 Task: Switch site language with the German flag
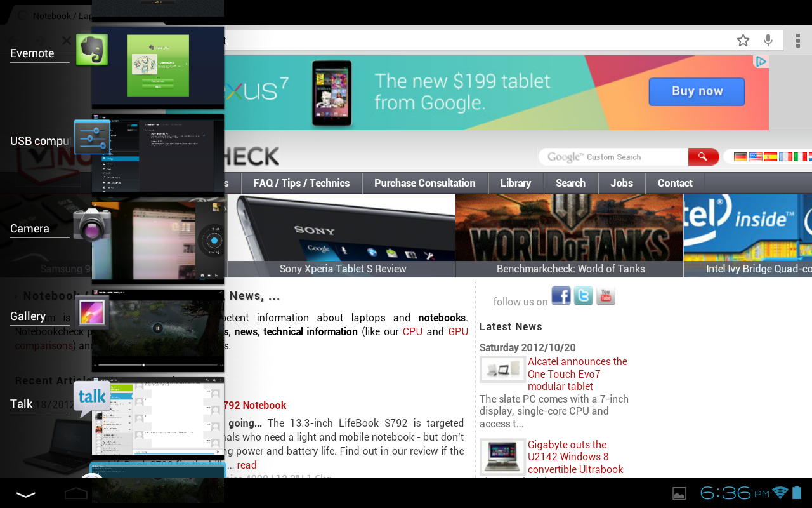click(x=740, y=157)
